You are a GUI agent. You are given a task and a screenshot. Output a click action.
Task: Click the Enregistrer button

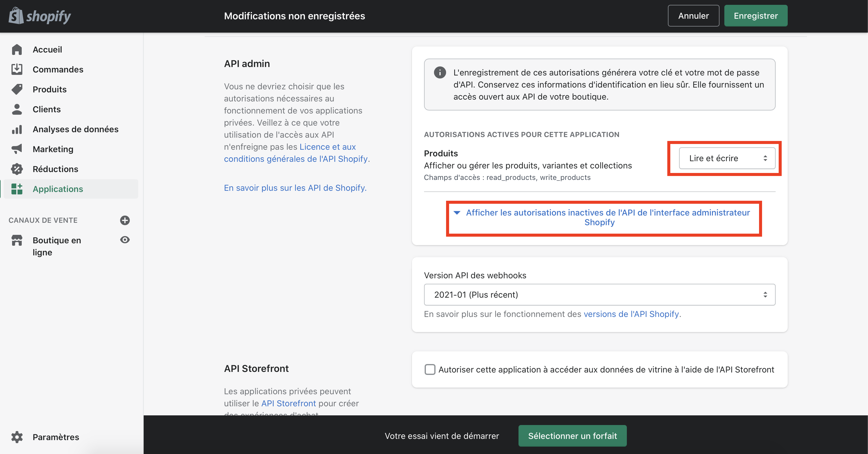tap(756, 16)
